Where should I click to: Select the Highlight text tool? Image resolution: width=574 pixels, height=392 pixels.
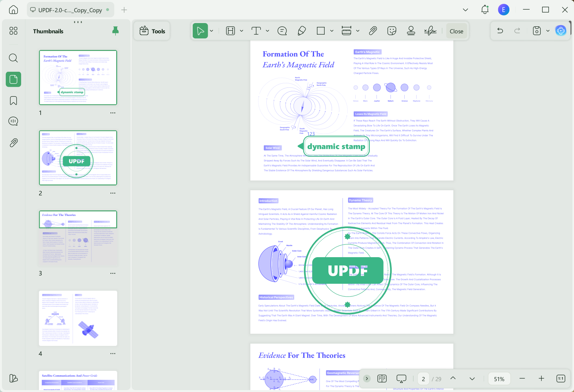tap(230, 31)
